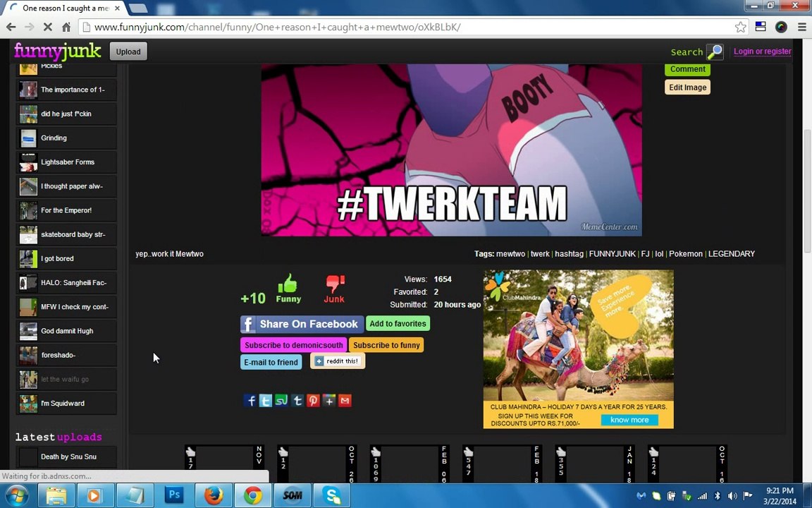
Task: Open Photoshop from the taskbar
Action: [x=174, y=495]
